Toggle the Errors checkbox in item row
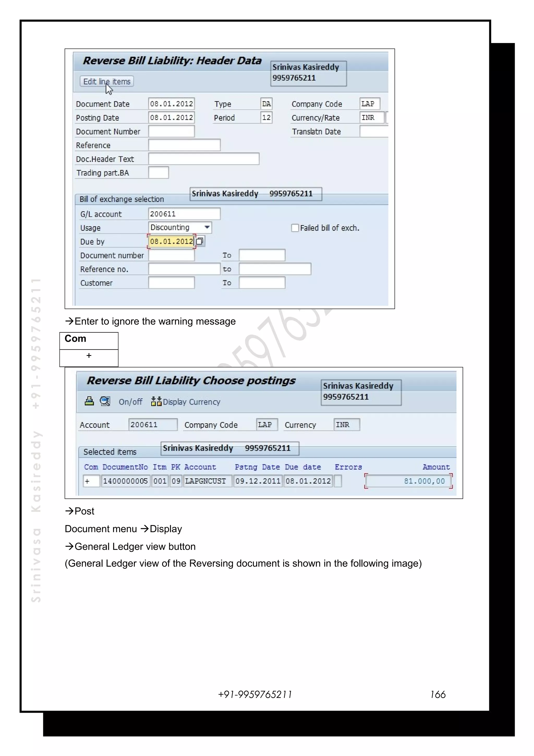Screen dimensions: 534x756 338,481
